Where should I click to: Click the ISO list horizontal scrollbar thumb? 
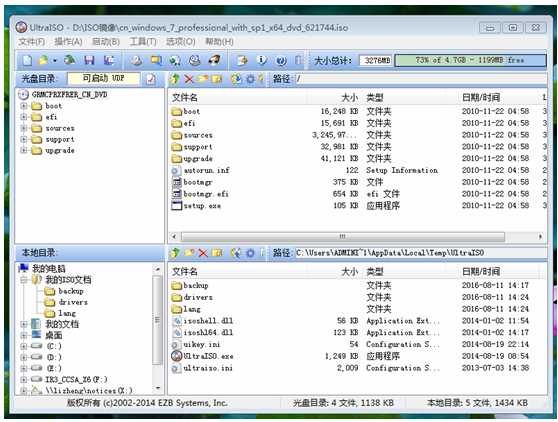coord(343,237)
